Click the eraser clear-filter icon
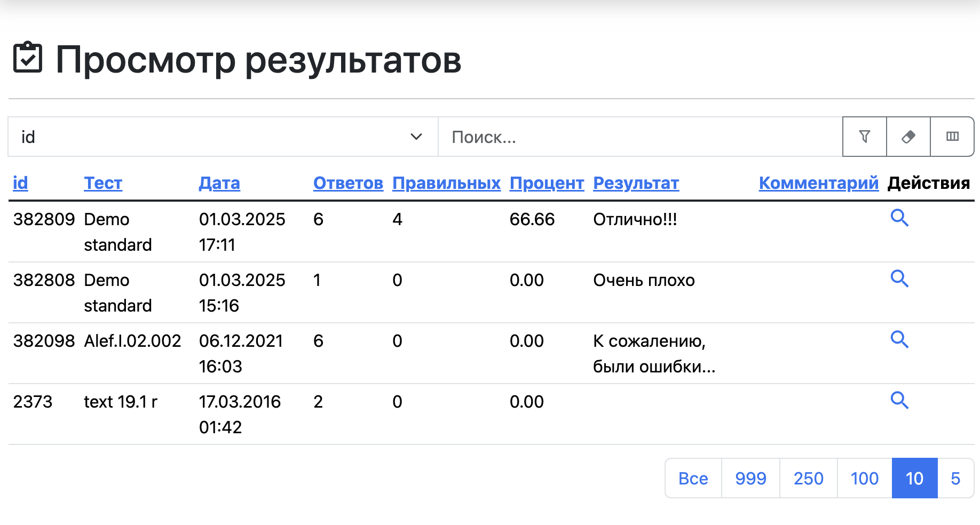Image resolution: width=980 pixels, height=525 pixels. click(908, 137)
